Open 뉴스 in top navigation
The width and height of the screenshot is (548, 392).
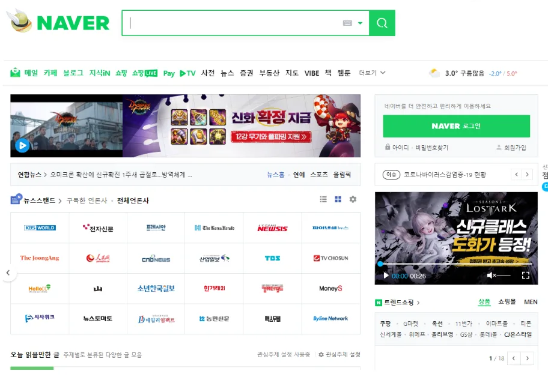[227, 73]
